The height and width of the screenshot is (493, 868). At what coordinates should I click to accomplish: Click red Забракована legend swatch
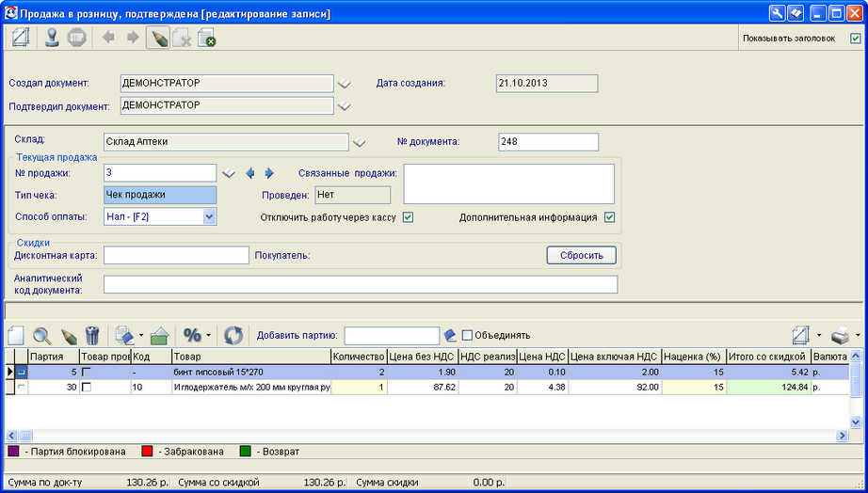pyautogui.click(x=147, y=452)
